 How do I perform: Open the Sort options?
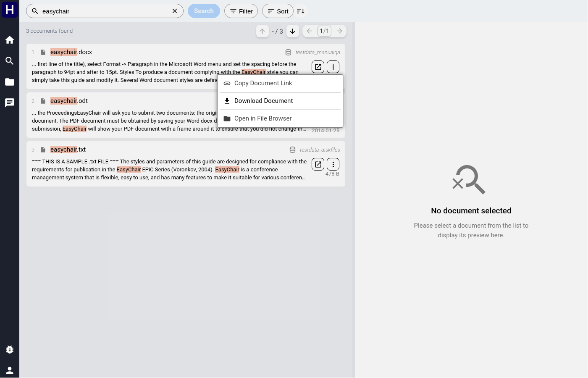tap(278, 11)
